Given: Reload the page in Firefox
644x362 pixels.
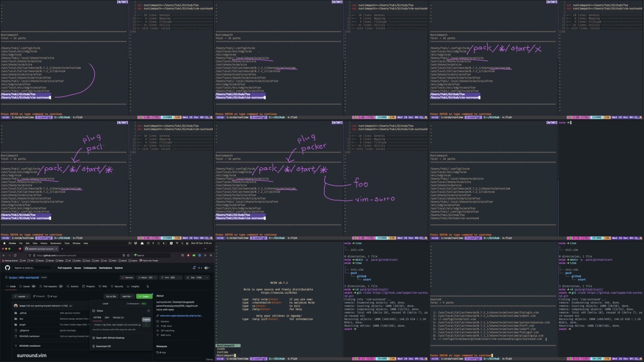Looking at the screenshot, I should [x=15, y=255].
